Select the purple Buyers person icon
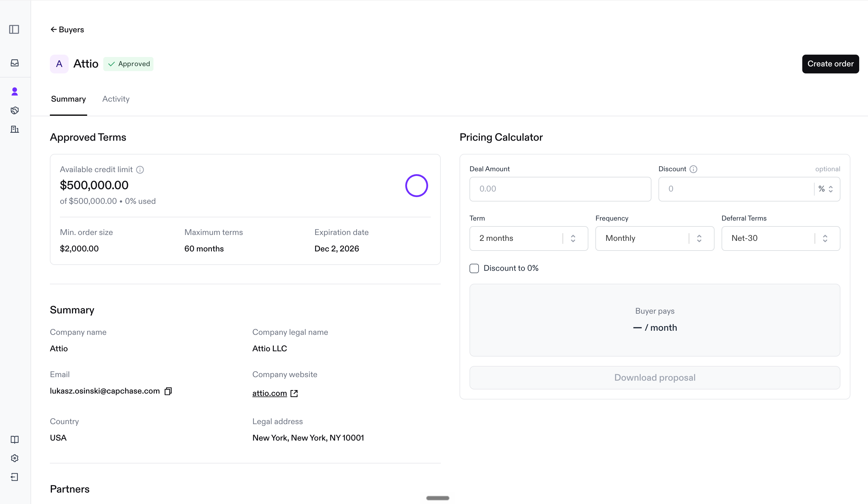 click(14, 91)
